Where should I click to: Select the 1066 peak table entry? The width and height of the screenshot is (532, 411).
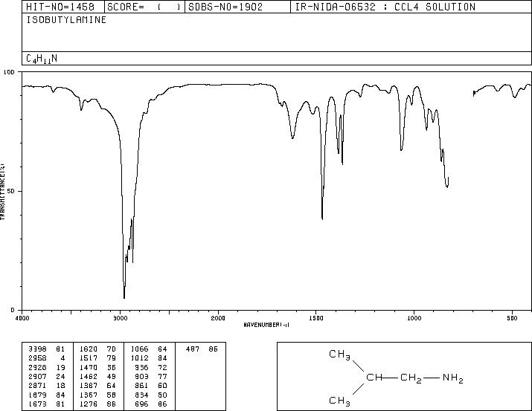point(149,349)
